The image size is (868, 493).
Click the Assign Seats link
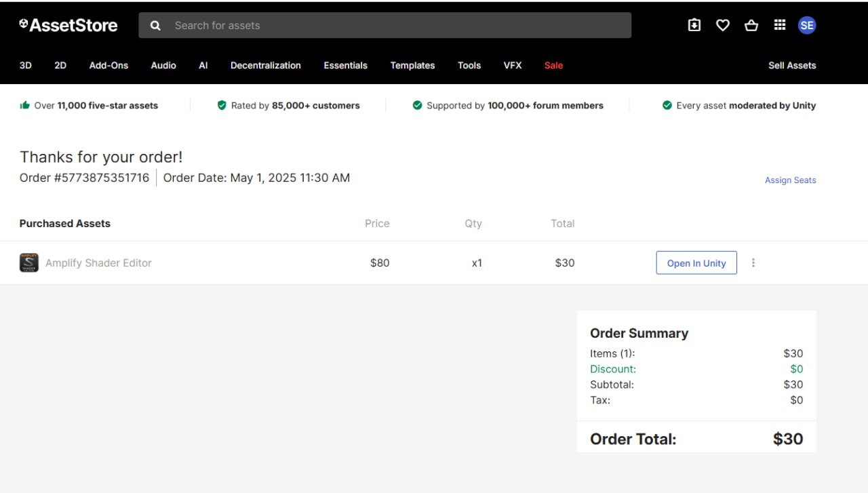click(x=790, y=180)
